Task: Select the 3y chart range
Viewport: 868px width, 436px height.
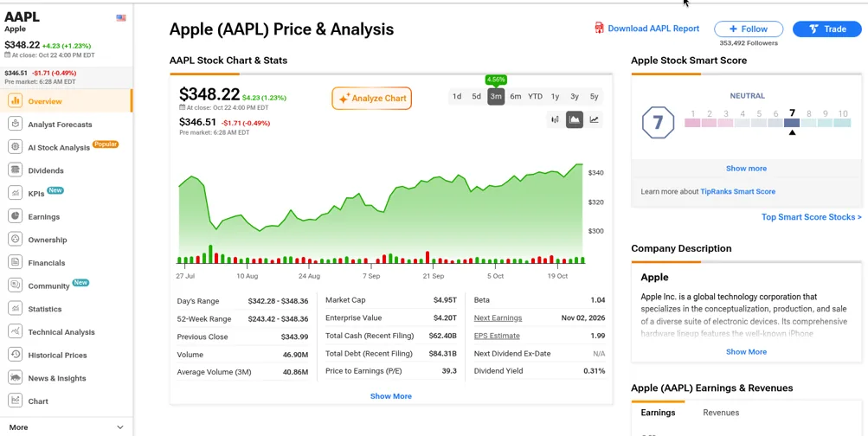Action: click(575, 96)
